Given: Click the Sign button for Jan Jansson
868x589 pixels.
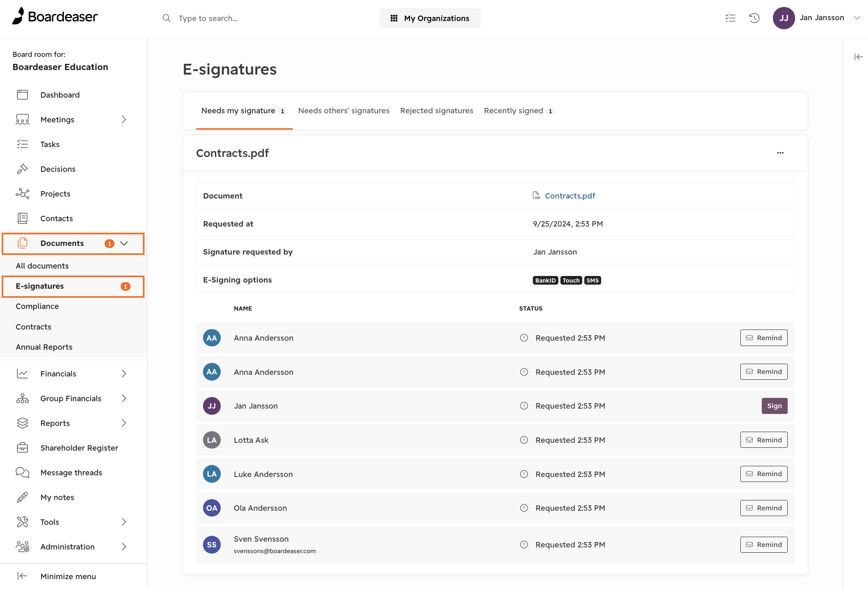Looking at the screenshot, I should coord(774,406).
